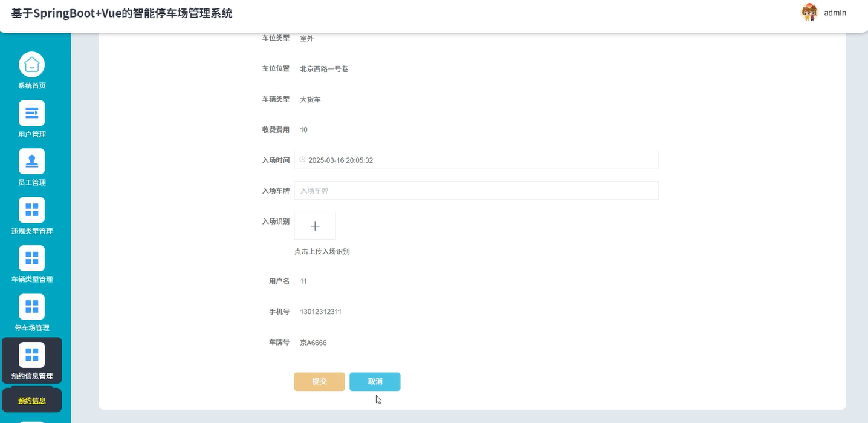Open the 系统首页 home icon
This screenshot has height=423, width=868.
(31, 64)
